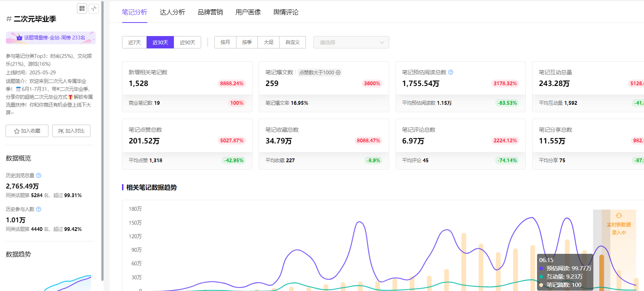This screenshot has width=644, height=291.
Task: Open the 自定义 date range picker
Action: [x=292, y=42]
